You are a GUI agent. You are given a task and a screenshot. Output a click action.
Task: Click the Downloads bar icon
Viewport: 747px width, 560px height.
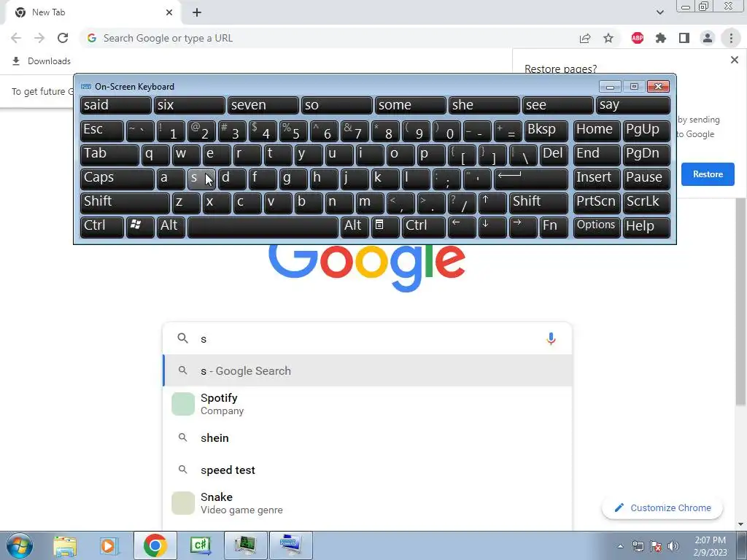(16, 61)
